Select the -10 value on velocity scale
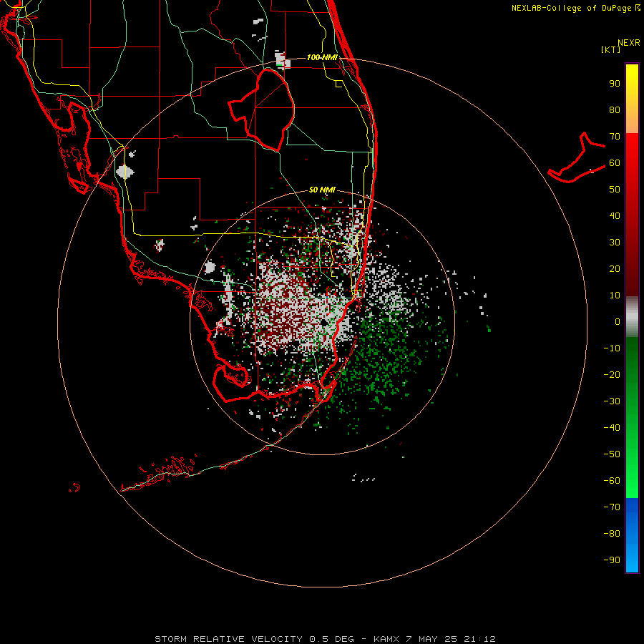The width and height of the screenshot is (644, 644). 612,348
